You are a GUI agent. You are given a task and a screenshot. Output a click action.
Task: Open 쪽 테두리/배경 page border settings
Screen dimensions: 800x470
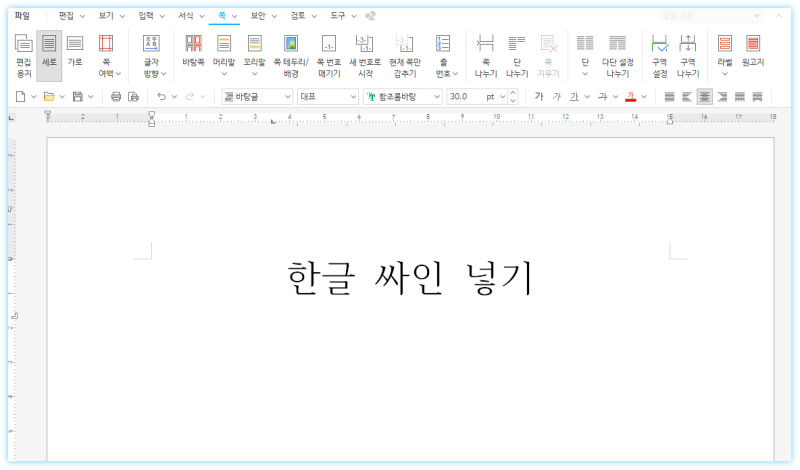[291, 54]
